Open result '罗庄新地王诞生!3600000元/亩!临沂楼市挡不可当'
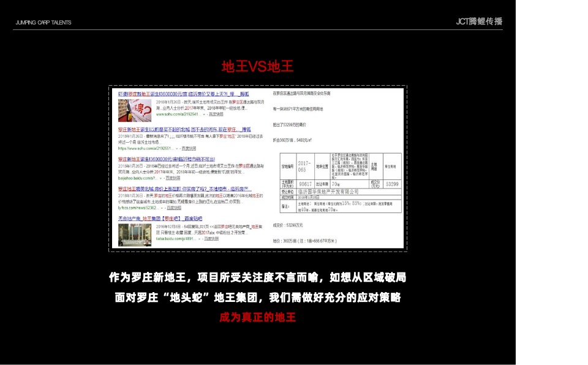This screenshot has height=365, width=588. (x=167, y=159)
